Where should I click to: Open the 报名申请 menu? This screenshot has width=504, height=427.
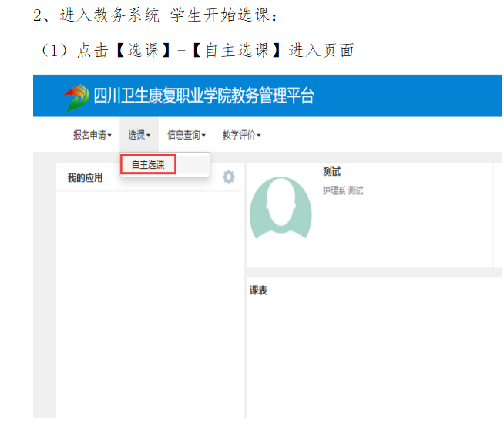89,135
